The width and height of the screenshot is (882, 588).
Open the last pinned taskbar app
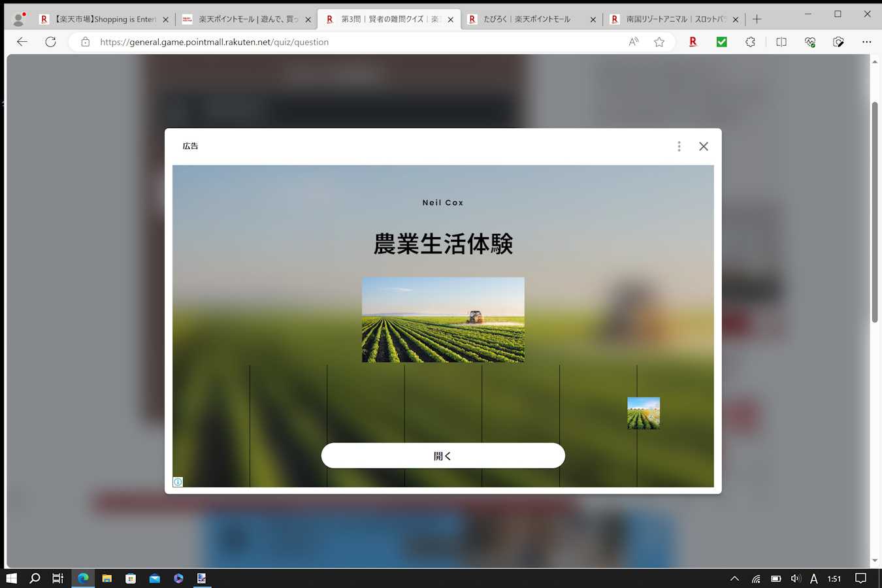pyautogui.click(x=202, y=578)
